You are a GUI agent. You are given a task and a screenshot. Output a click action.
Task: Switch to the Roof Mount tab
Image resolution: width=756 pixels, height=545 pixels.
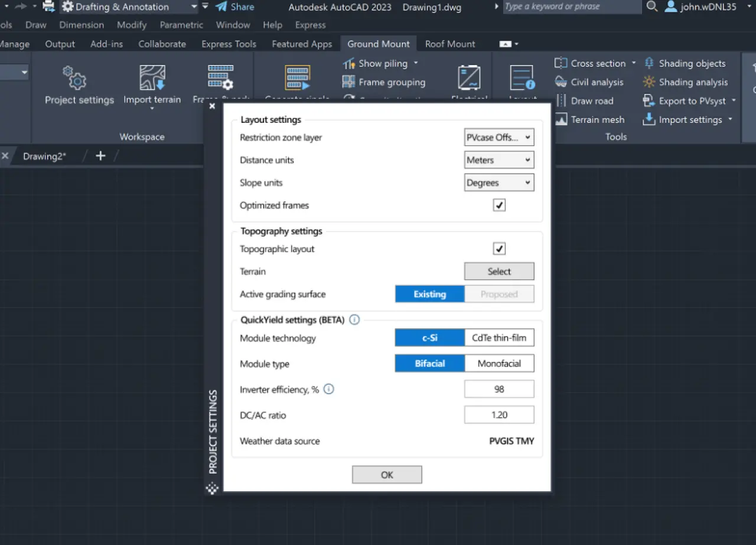[450, 43]
